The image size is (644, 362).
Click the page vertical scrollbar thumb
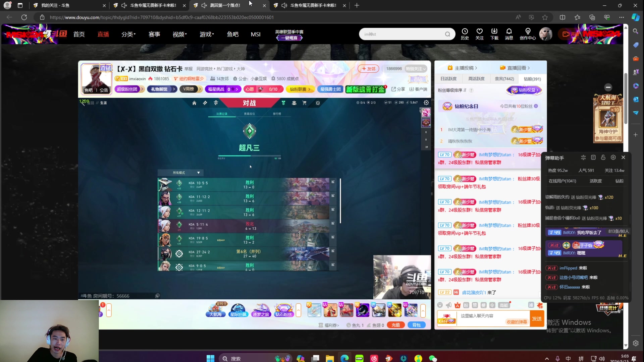pyautogui.click(x=626, y=98)
